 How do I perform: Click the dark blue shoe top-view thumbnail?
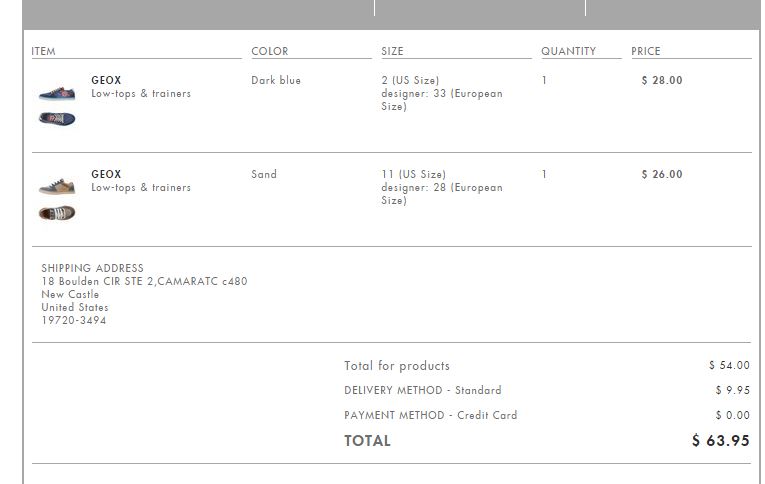click(x=57, y=119)
